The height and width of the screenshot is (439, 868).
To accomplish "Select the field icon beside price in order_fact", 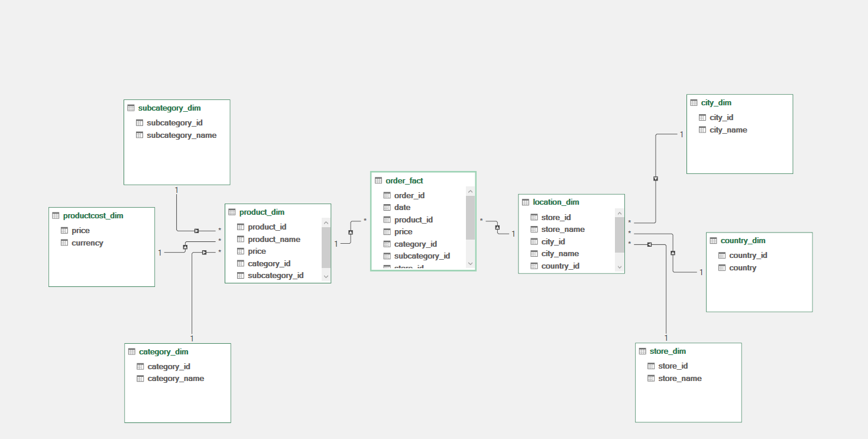I will point(386,231).
